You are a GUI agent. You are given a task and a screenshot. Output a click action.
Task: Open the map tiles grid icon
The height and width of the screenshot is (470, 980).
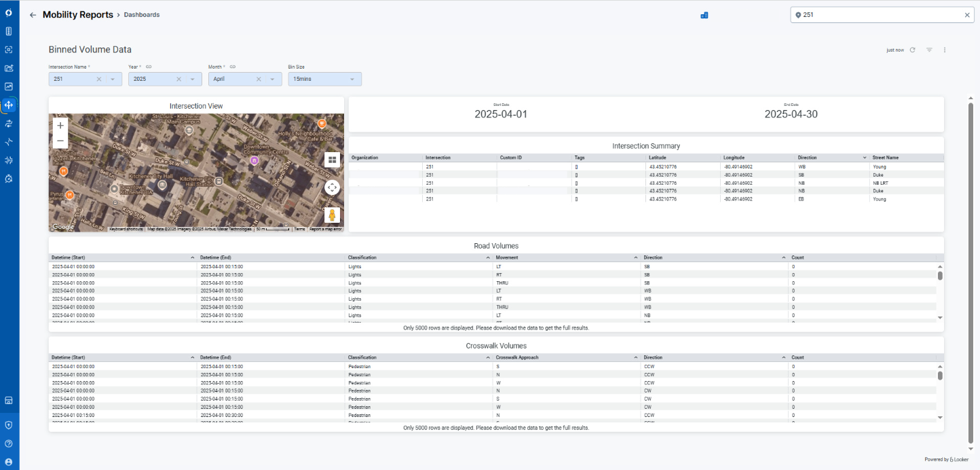pos(332,160)
